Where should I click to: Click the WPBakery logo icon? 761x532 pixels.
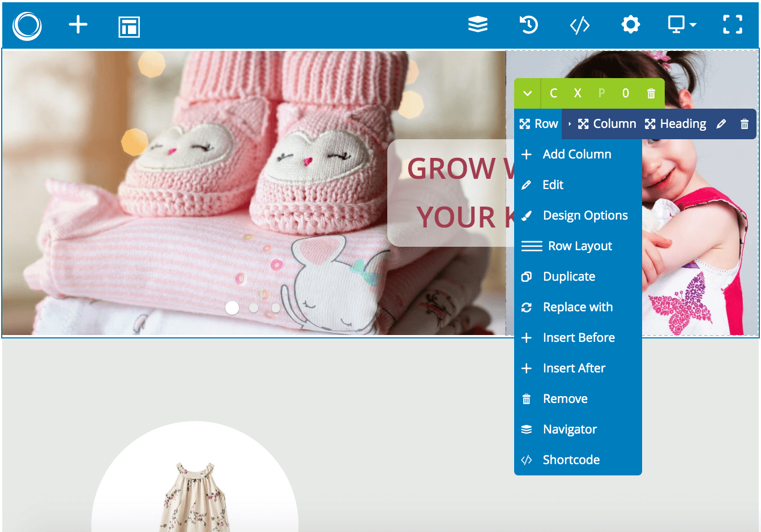(27, 25)
